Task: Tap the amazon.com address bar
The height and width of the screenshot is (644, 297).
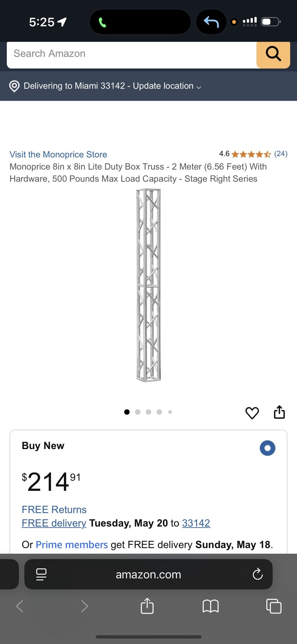Action: tap(148, 574)
